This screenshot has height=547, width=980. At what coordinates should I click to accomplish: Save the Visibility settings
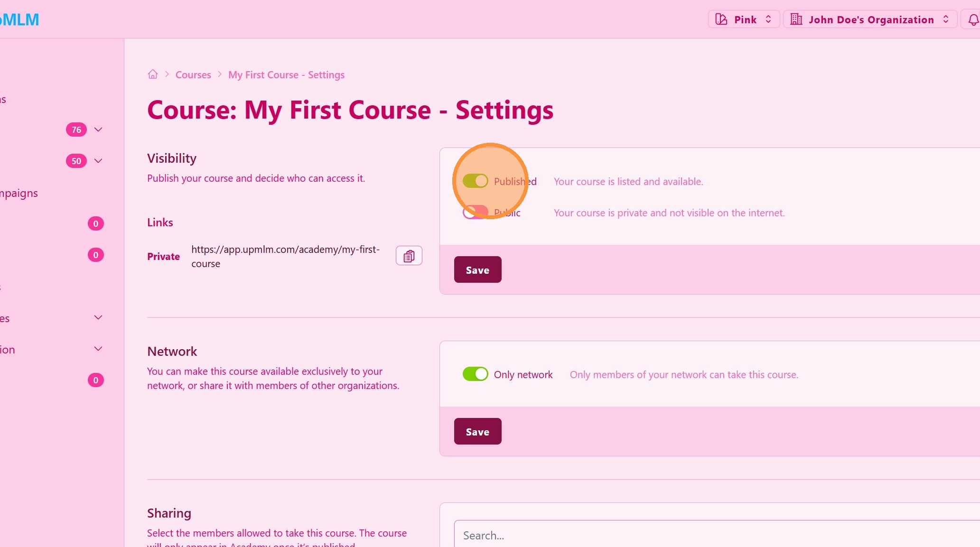point(477,269)
